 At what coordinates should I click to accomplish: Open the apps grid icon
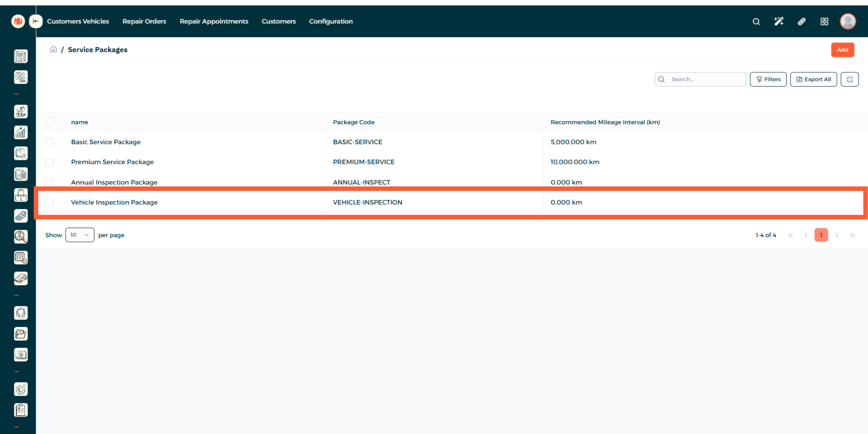[x=824, y=21]
